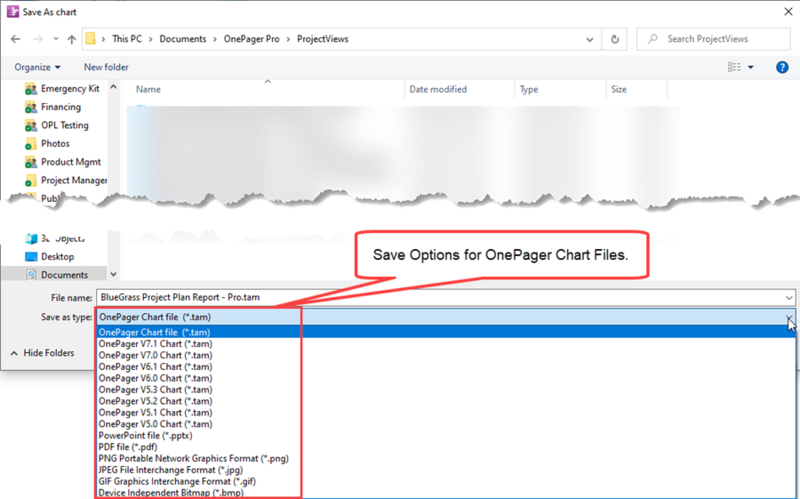800x499 pixels.
Task: Choose OnePager V6.1 Chart (*.tam)
Action: click(155, 367)
